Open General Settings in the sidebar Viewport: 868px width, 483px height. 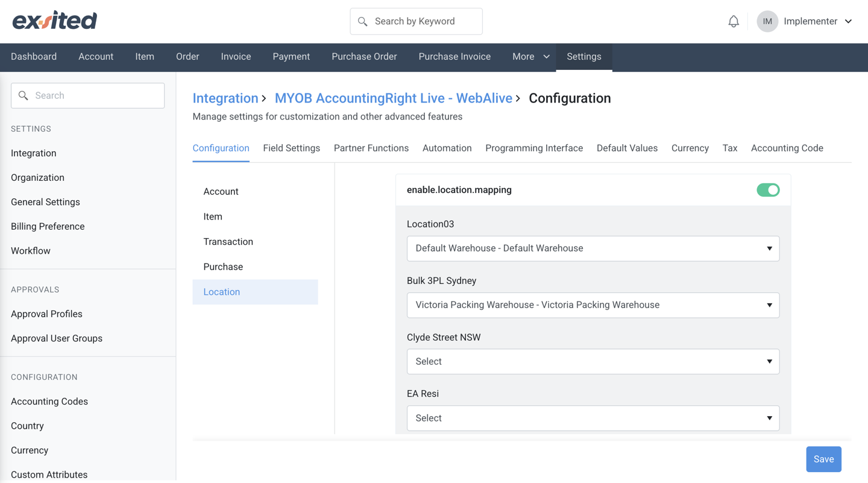[x=45, y=202]
